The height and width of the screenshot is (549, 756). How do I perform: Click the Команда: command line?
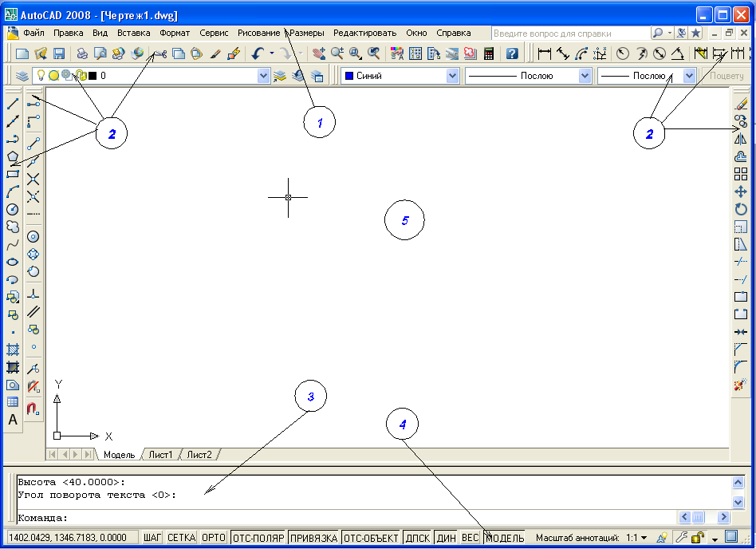pyautogui.click(x=347, y=518)
